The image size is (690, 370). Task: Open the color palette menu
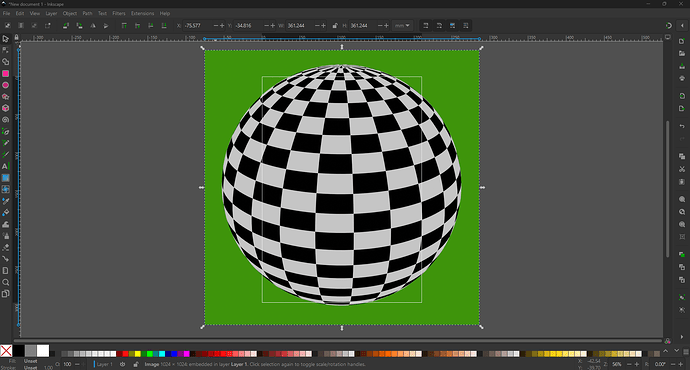[x=686, y=351]
